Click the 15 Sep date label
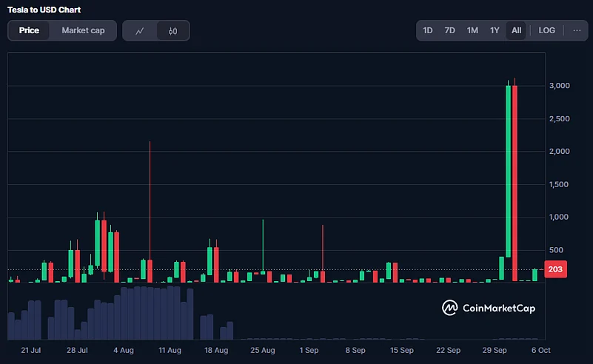The image size is (593, 364). pyautogui.click(x=401, y=350)
